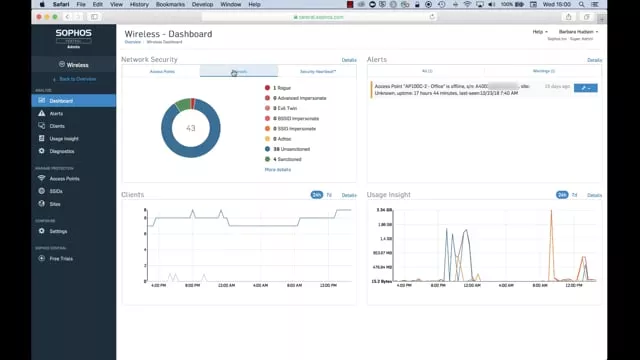Open the Barbara Hudson account dropdown
The width and height of the screenshot is (640, 360).
578,32
